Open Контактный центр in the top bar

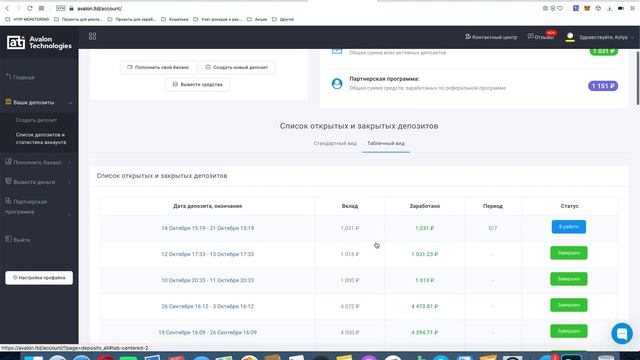click(x=491, y=37)
